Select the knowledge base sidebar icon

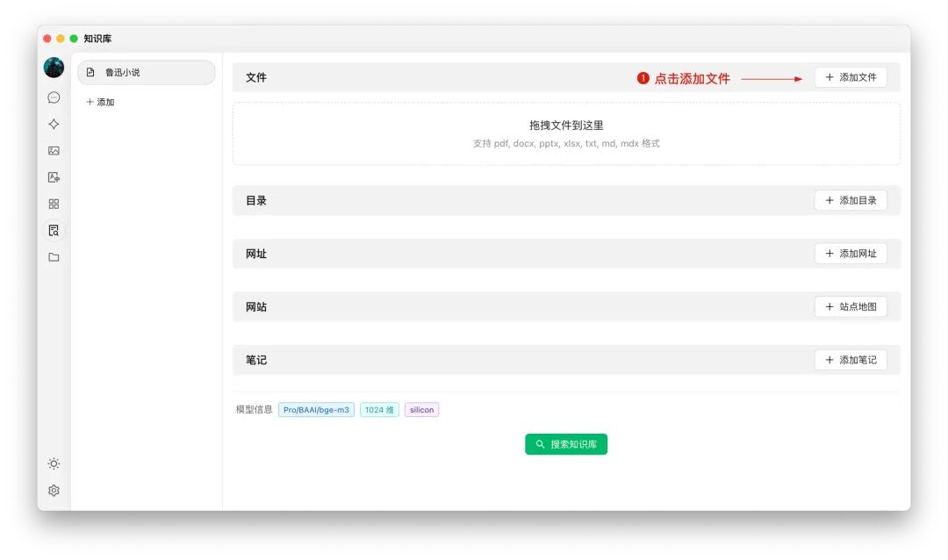click(54, 231)
